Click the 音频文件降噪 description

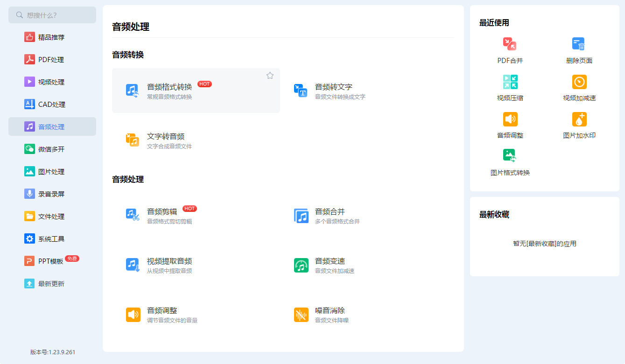[x=332, y=321]
